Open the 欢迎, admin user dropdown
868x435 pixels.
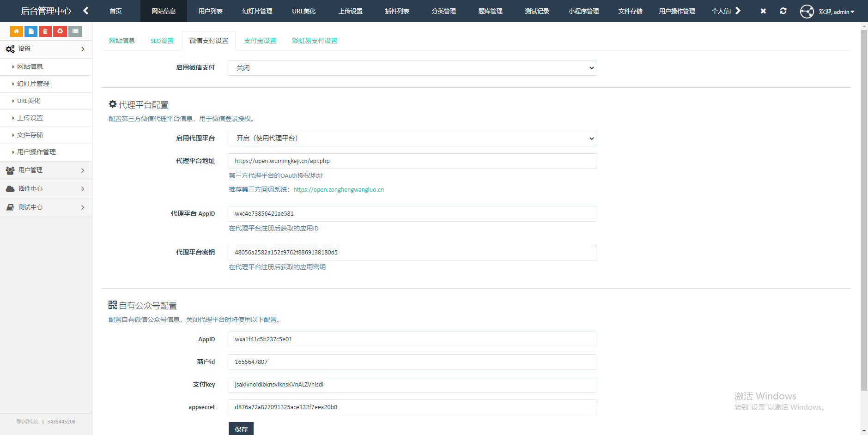837,12
